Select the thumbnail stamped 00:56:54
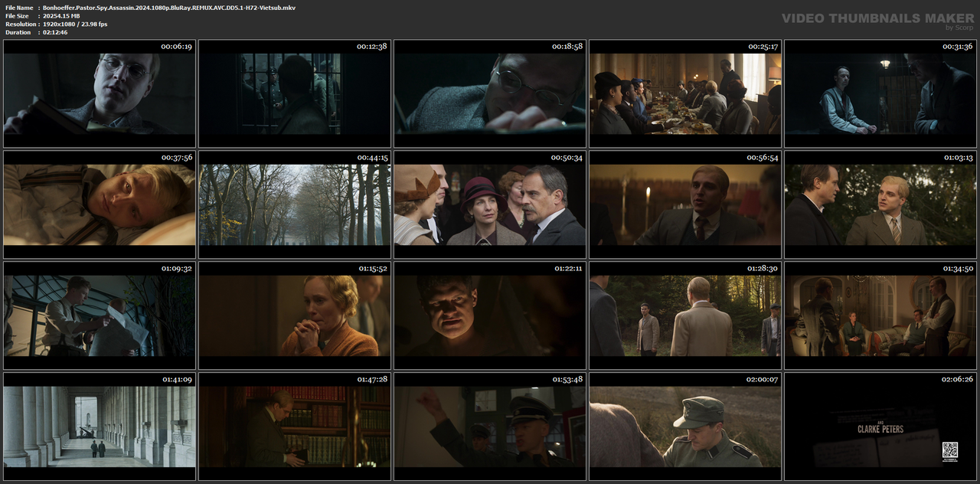This screenshot has height=484, width=980. click(685, 204)
